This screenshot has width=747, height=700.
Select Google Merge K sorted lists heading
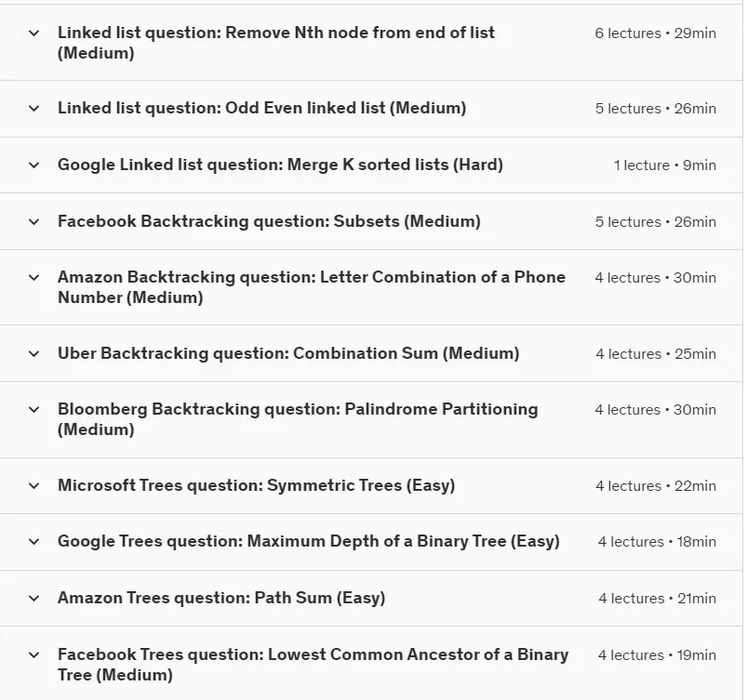280,165
